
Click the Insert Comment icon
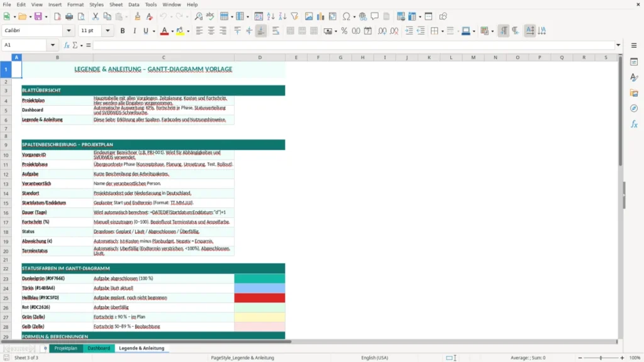(x=375, y=16)
